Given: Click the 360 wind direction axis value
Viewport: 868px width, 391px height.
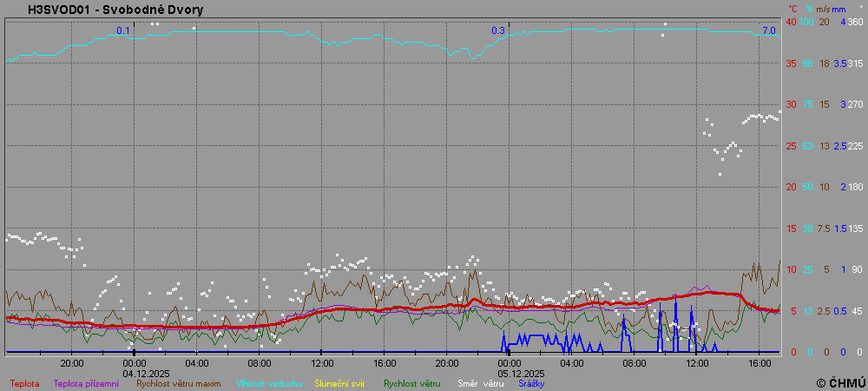Looking at the screenshot, I should [855, 22].
